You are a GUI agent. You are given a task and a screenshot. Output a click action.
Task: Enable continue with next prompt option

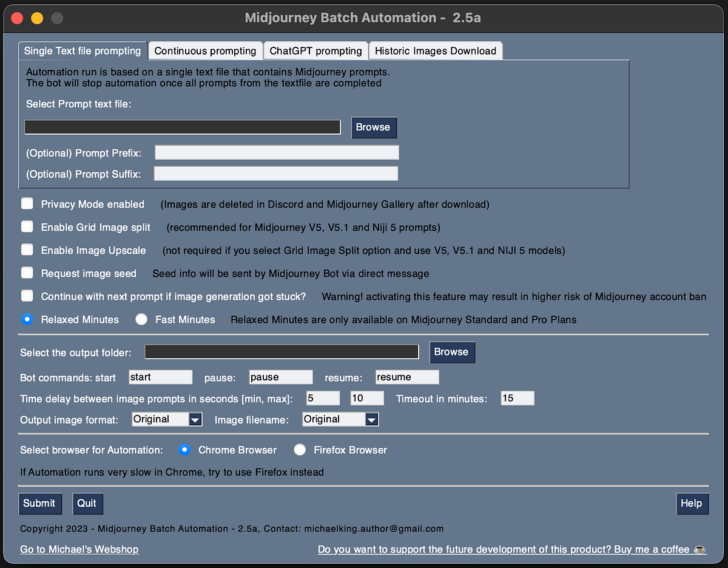click(27, 296)
